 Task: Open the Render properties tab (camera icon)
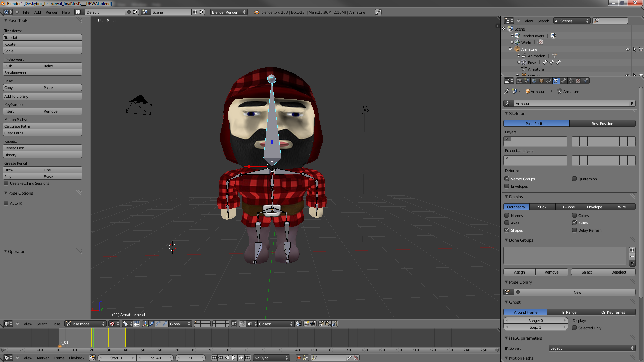tap(519, 81)
